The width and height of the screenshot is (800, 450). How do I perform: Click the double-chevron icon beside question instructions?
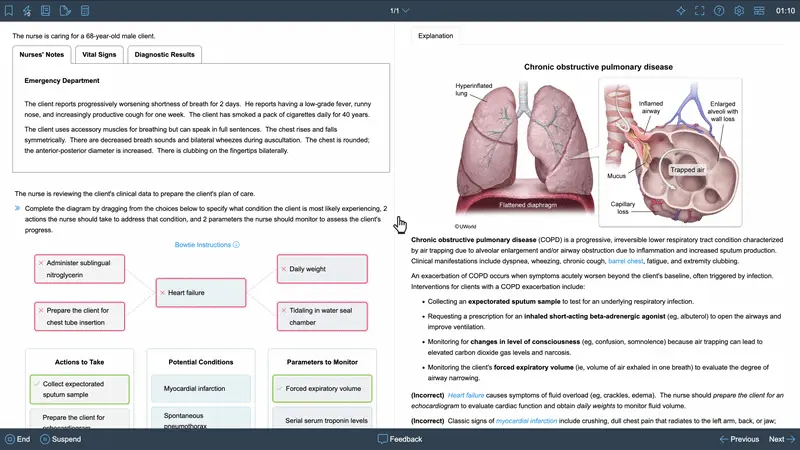point(17,208)
